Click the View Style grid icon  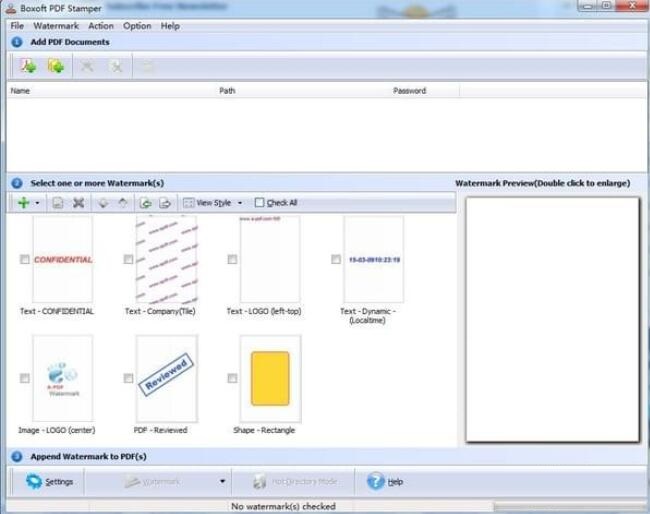(x=189, y=203)
